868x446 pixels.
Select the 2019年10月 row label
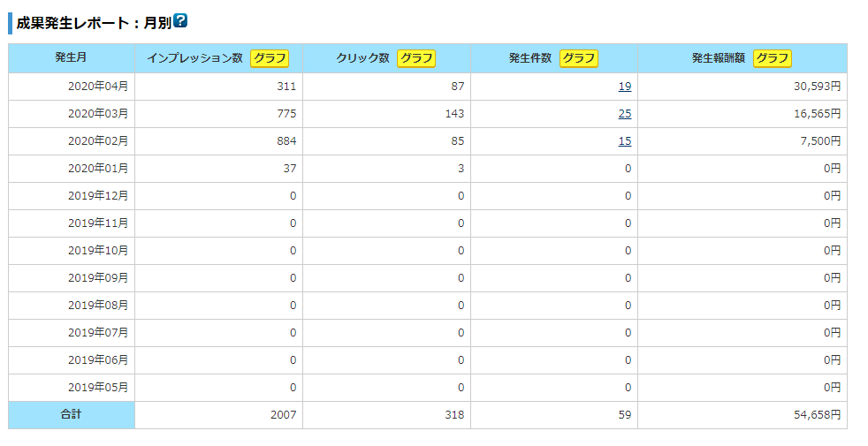click(x=98, y=251)
